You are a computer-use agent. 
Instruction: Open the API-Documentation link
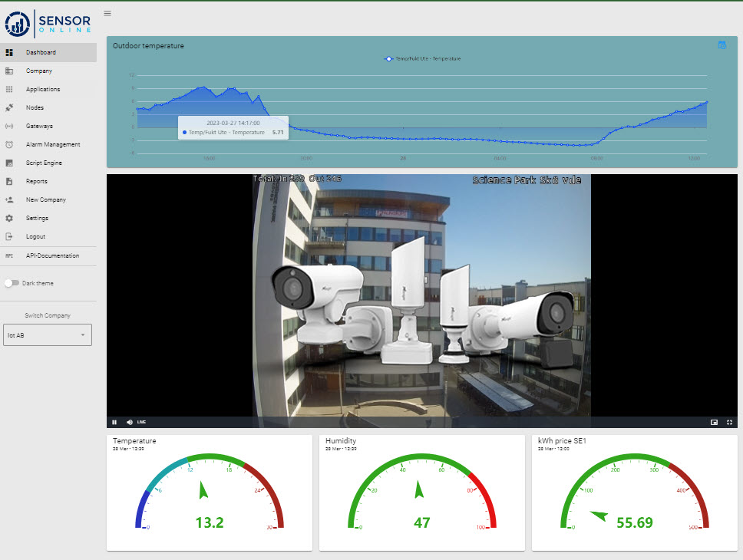(52, 255)
